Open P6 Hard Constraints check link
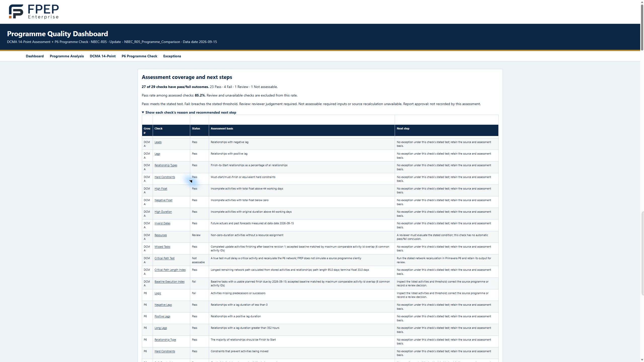The height and width of the screenshot is (362, 644). pos(165,351)
